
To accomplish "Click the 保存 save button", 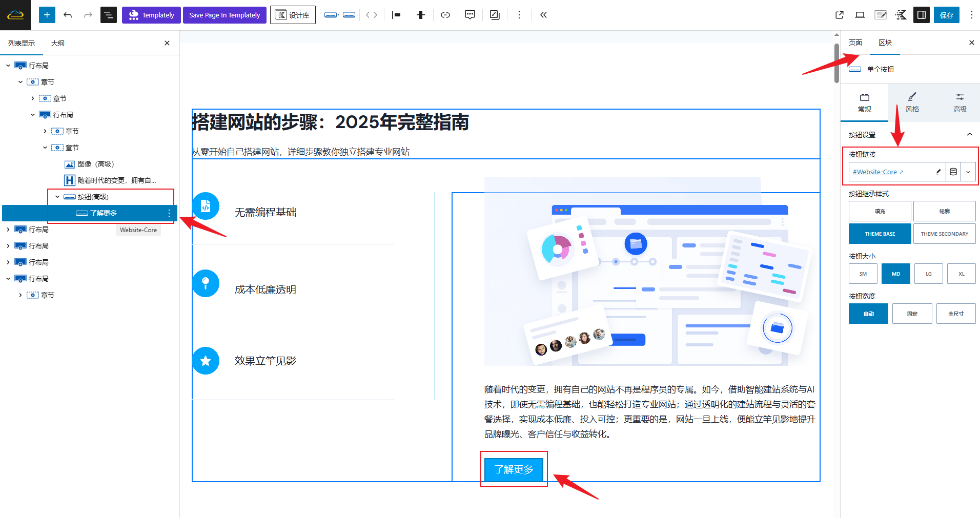I will click(x=946, y=15).
